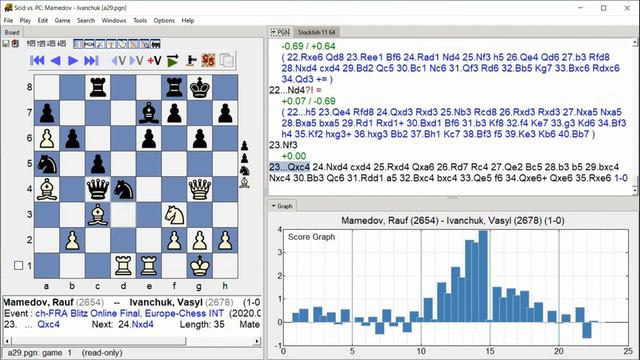This screenshot has width=640, height=360.
Task: Jump to the end of the game
Action: click(91, 61)
